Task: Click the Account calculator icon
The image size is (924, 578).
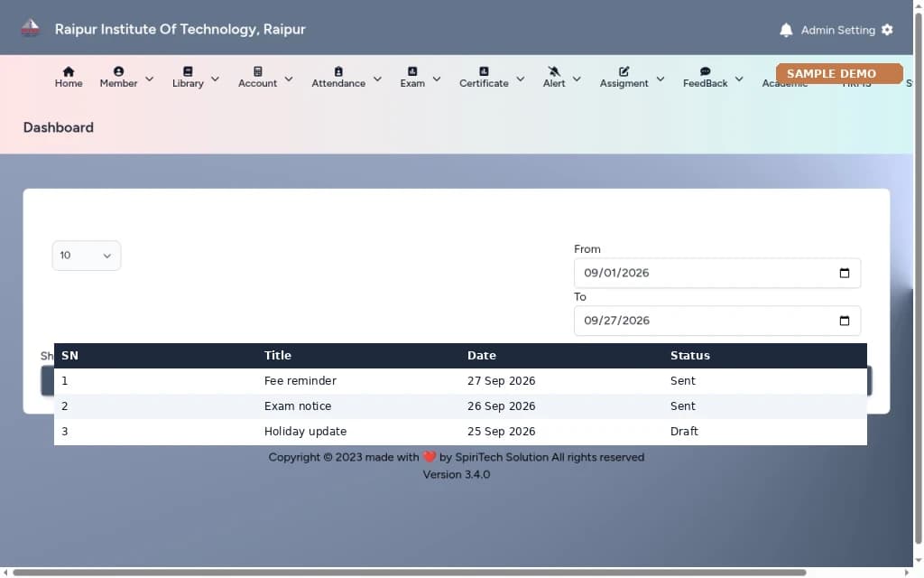Action: pos(257,71)
